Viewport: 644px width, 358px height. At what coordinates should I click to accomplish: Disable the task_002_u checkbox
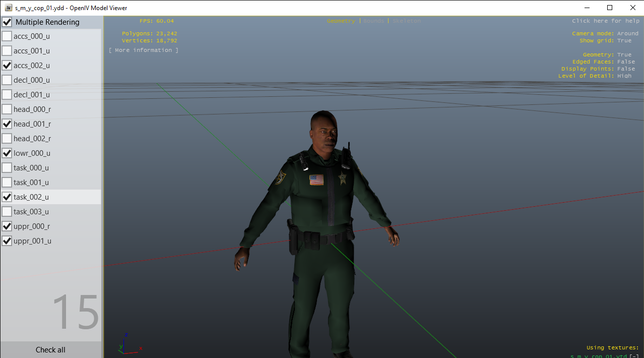point(7,197)
